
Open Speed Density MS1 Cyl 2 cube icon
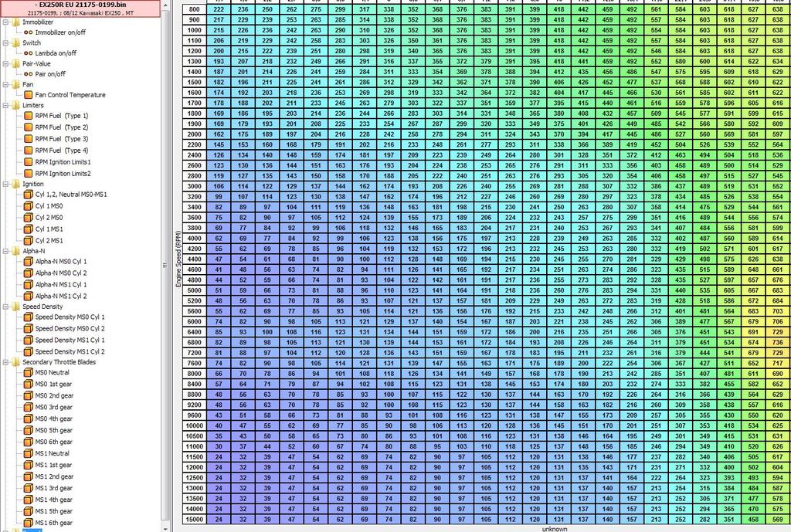(29, 351)
